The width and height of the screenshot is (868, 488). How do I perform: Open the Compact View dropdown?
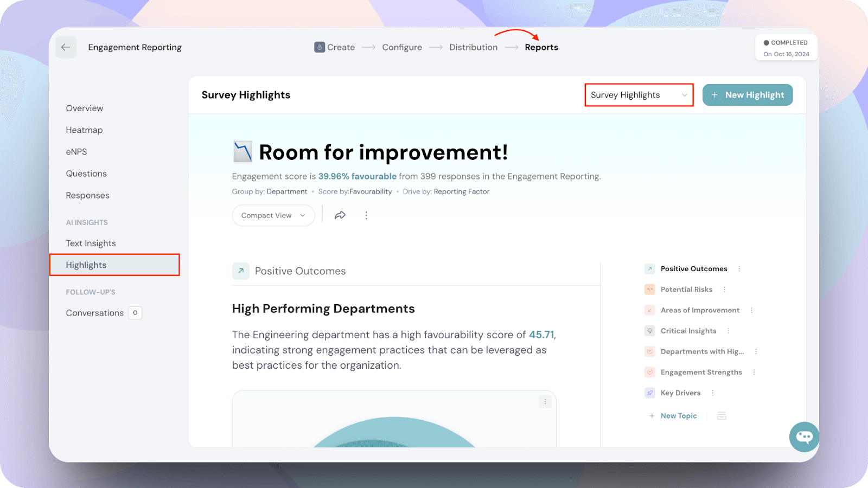(x=273, y=215)
